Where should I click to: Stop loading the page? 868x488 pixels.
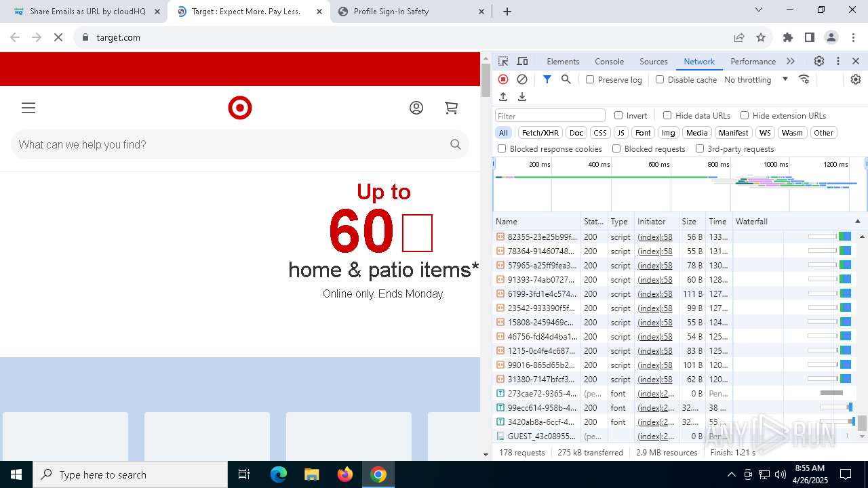58,37
